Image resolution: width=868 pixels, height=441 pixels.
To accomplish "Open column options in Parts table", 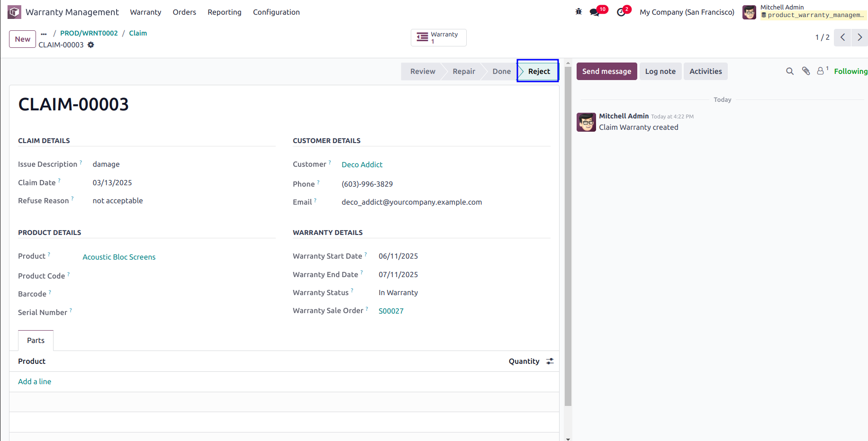I will point(550,361).
